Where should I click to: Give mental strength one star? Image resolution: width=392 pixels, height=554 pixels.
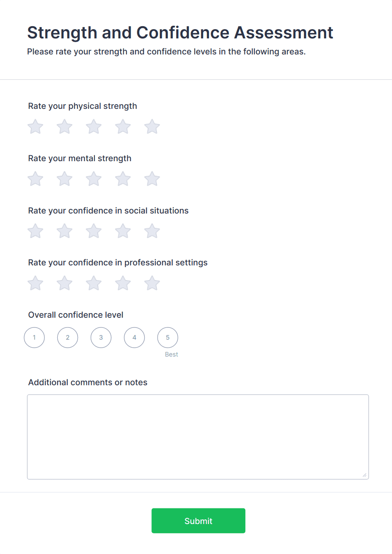click(x=35, y=178)
